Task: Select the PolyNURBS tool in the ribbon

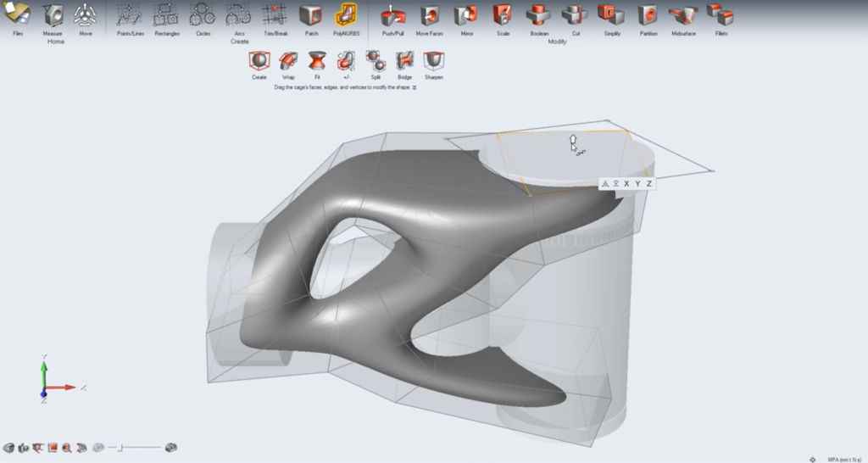Action: [346, 15]
